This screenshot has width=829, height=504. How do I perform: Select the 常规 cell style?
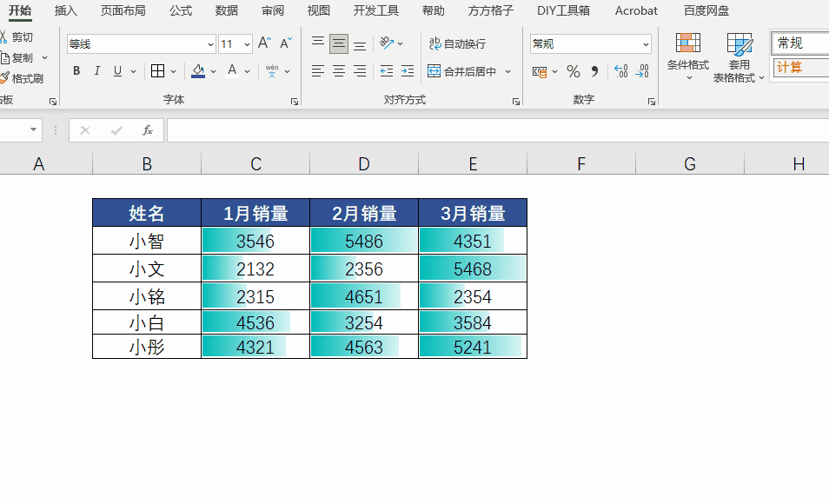800,43
